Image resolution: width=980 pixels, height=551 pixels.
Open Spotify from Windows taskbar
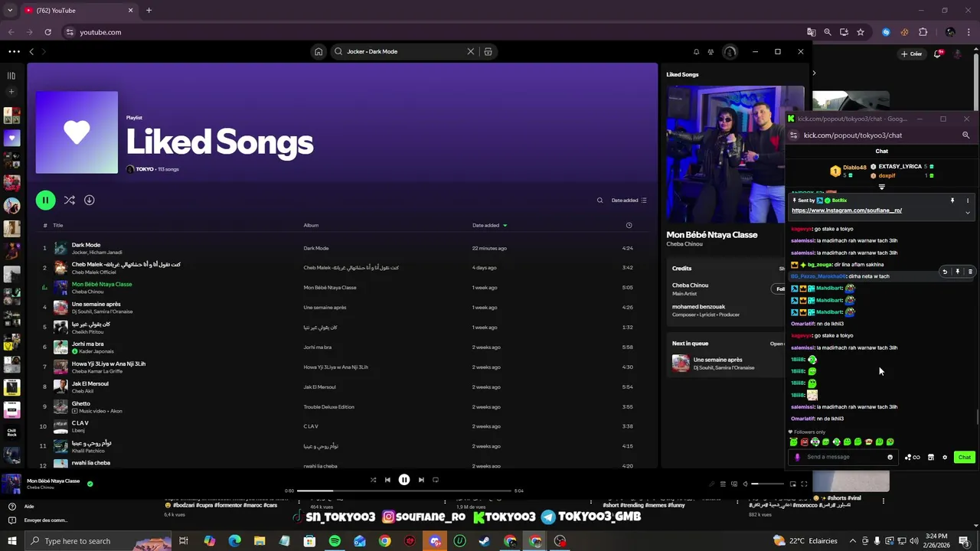[x=335, y=541]
